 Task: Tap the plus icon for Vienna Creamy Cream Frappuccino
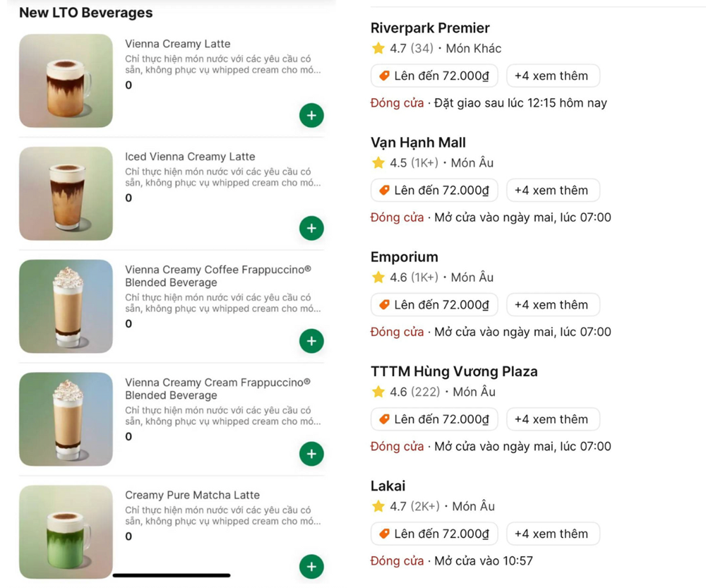click(x=311, y=454)
